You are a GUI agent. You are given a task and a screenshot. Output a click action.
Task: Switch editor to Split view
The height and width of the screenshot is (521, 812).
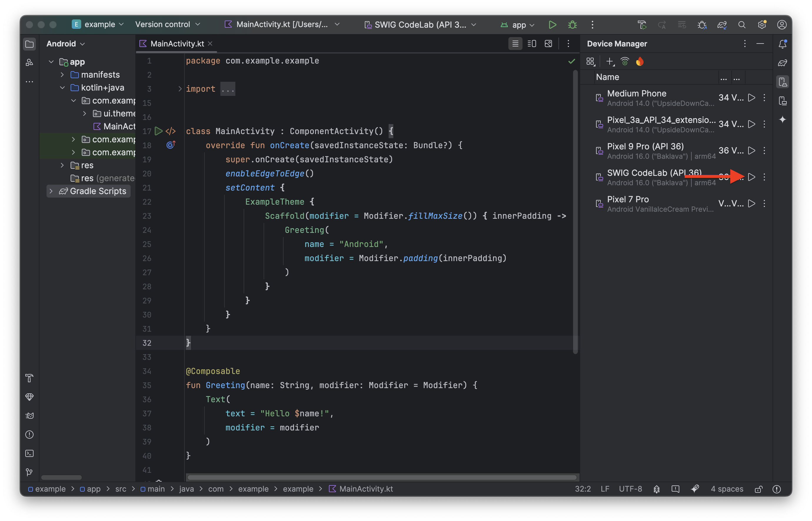tap(532, 44)
